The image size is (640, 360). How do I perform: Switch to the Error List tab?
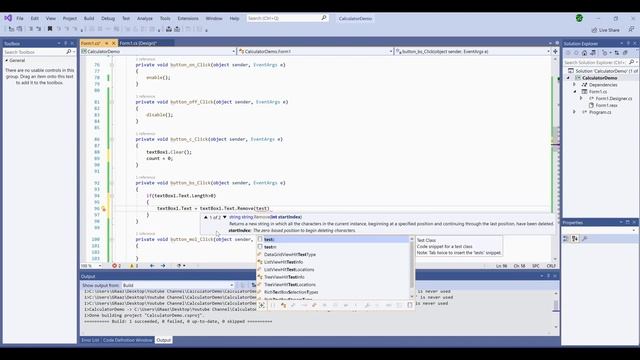(x=90, y=340)
